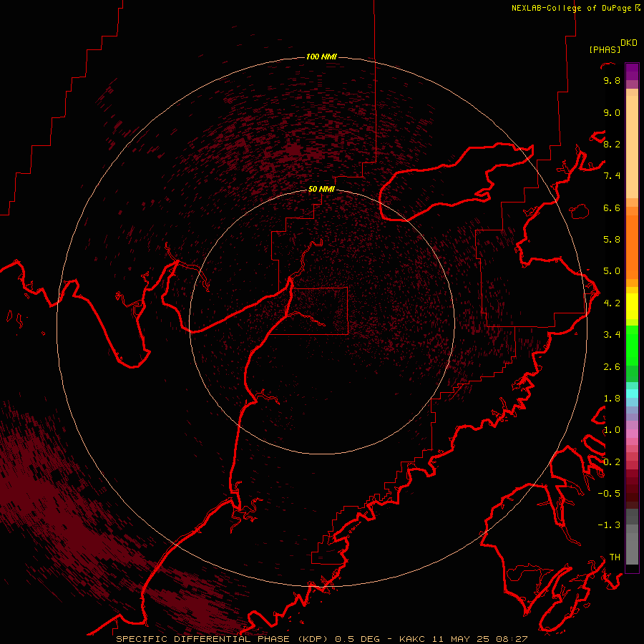644x644 pixels.
Task: Click the 100 NMI range ring label
Action: tap(321, 57)
